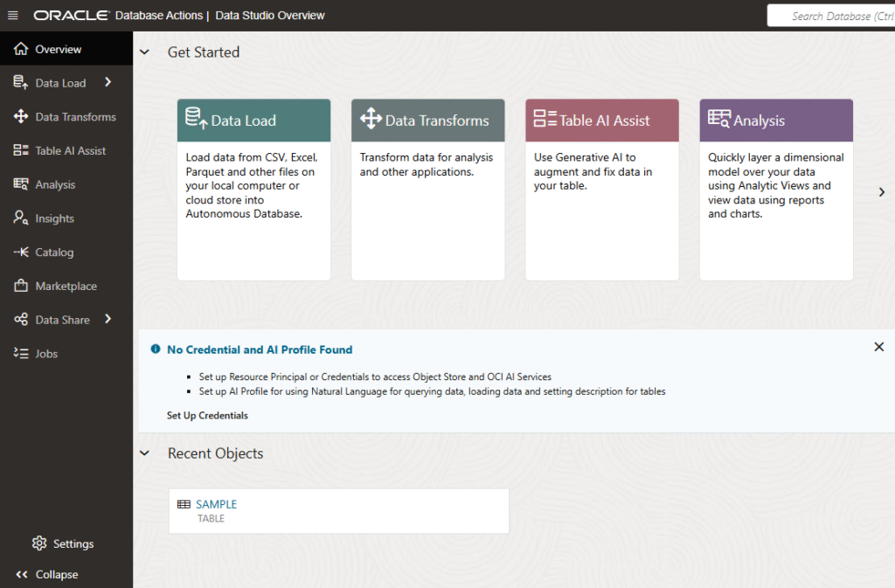Click the Table AI Assist sidebar icon
This screenshot has width=895, height=588.
(x=21, y=150)
